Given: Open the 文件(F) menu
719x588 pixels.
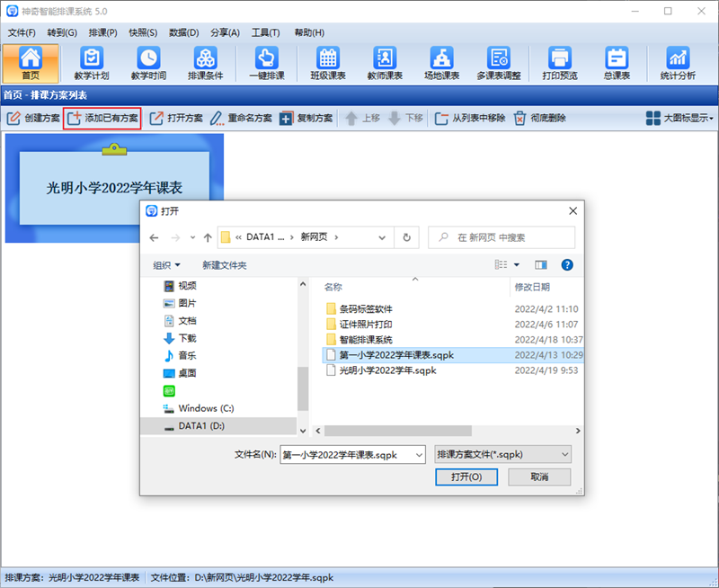Looking at the screenshot, I should pyautogui.click(x=22, y=32).
